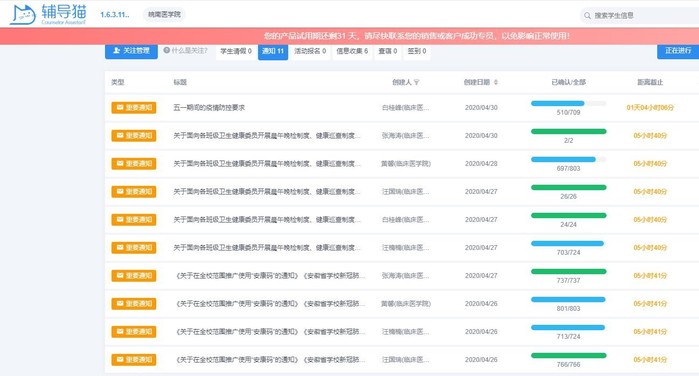Open the 五一期间的疫情防控要求 notice title
Viewport: 699px width, 376px height.
pyautogui.click(x=209, y=107)
